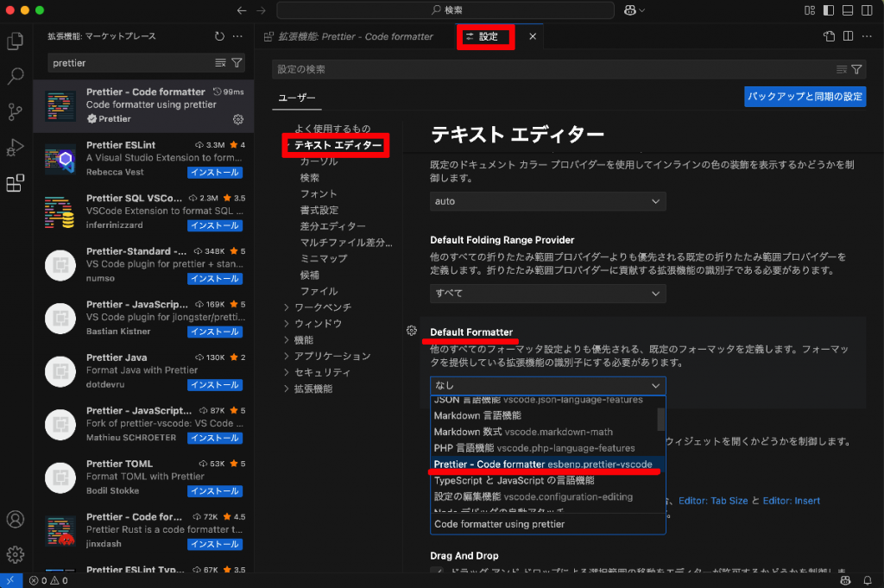
Task: Open the Accounts icon in activity bar
Action: tap(16, 519)
